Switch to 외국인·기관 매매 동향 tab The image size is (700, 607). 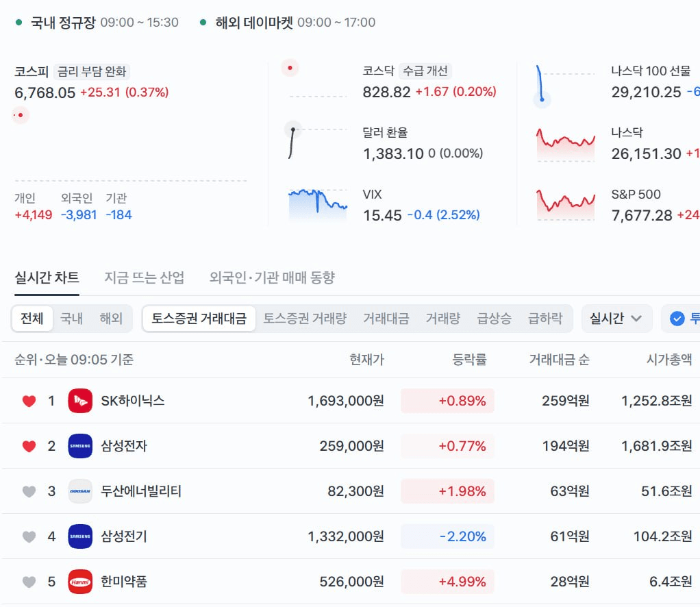click(x=273, y=278)
